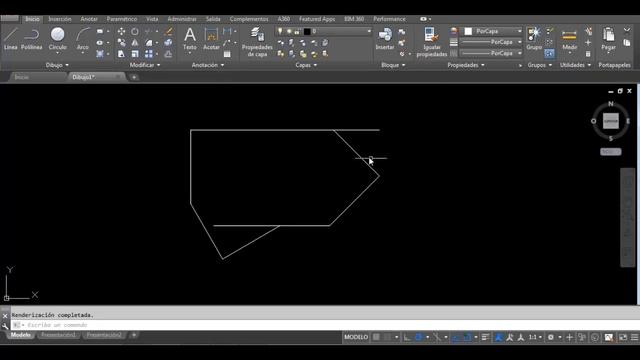Open the lineweight PorCapa dropdown
The height and width of the screenshot is (360, 640).
pyautogui.click(x=491, y=42)
